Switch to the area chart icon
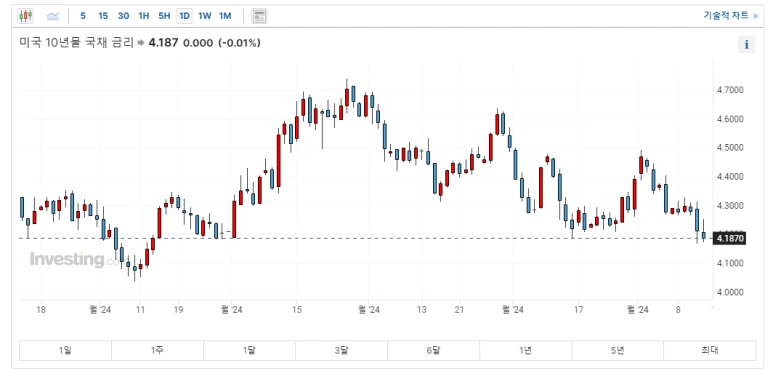The height and width of the screenshot is (379, 773). (53, 16)
